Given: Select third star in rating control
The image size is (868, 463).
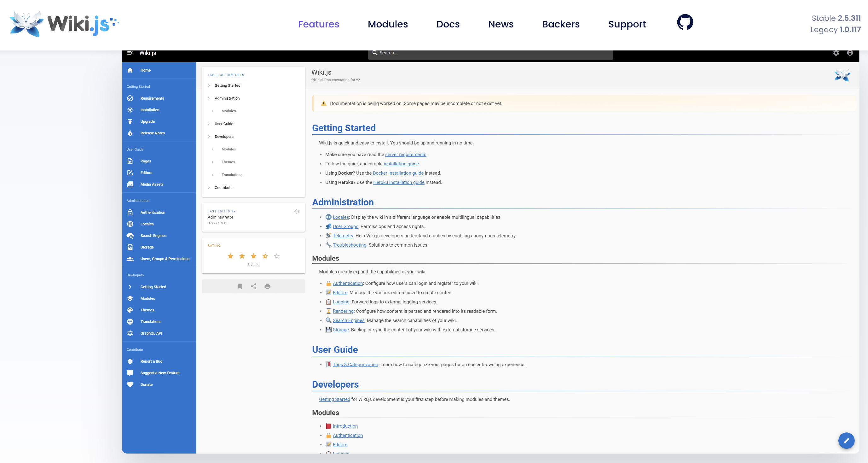Looking at the screenshot, I should [x=253, y=256].
